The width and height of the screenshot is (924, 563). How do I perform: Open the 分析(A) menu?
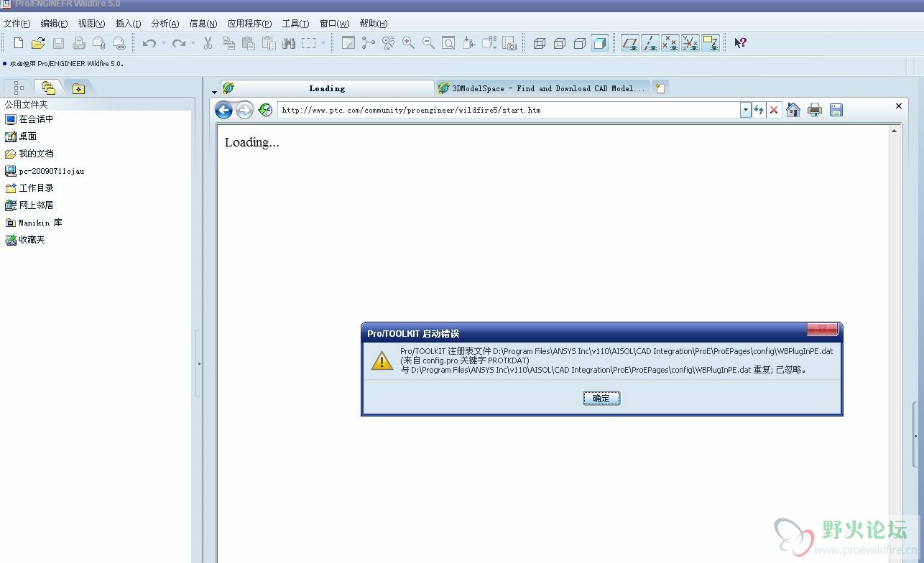pos(165,24)
